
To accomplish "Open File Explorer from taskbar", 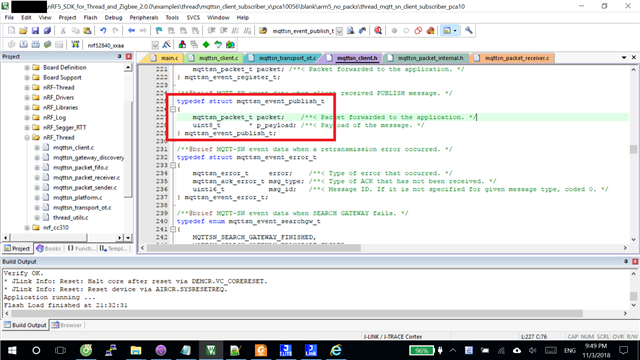I will (136, 350).
